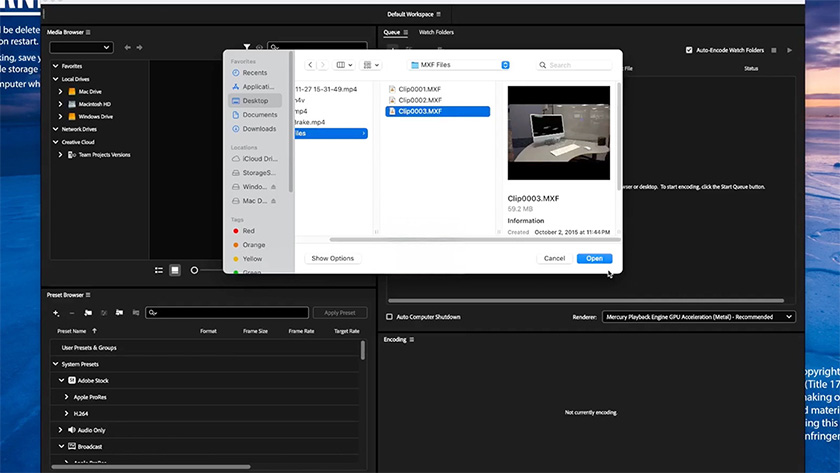The width and height of the screenshot is (840, 473).
Task: Switch to the Watch Folders tab
Action: click(436, 32)
